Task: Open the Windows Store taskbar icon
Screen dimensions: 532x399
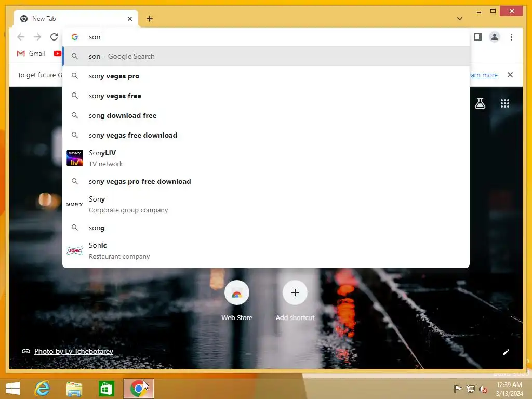Action: point(106,389)
